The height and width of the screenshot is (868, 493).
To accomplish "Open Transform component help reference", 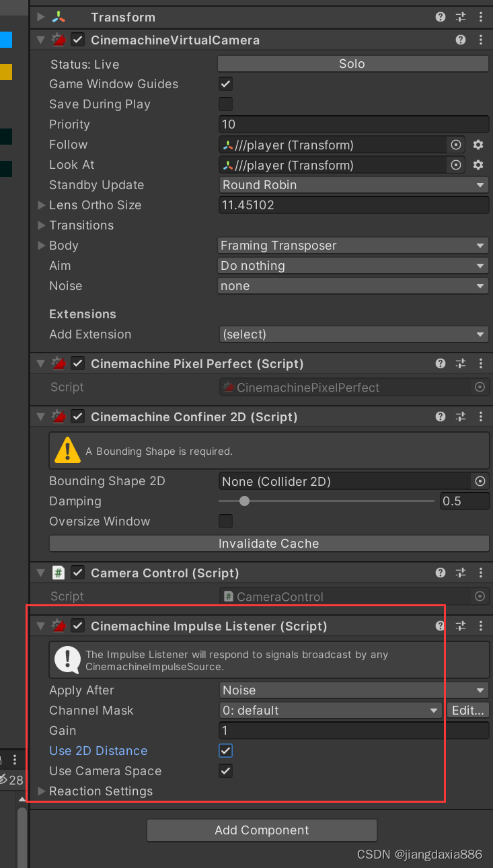I will 441,17.
